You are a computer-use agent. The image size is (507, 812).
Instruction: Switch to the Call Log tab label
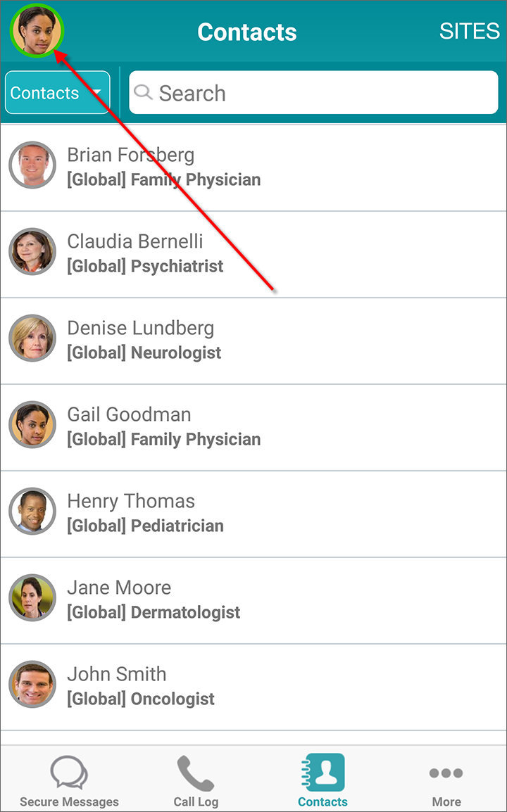(x=196, y=801)
